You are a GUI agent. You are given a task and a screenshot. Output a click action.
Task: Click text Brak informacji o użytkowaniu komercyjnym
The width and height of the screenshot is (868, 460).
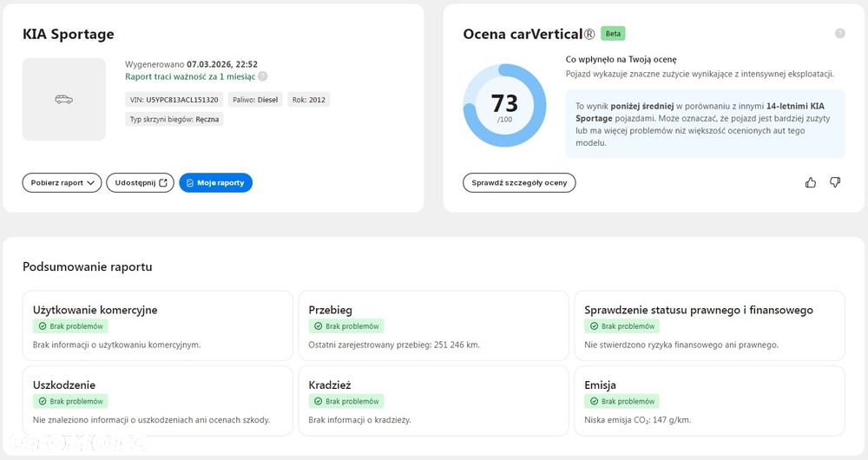click(117, 345)
